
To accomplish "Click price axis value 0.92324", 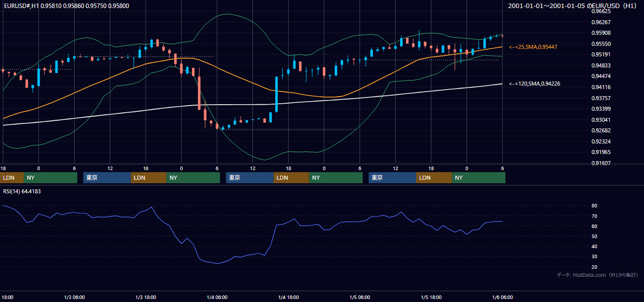I will pyautogui.click(x=601, y=141).
